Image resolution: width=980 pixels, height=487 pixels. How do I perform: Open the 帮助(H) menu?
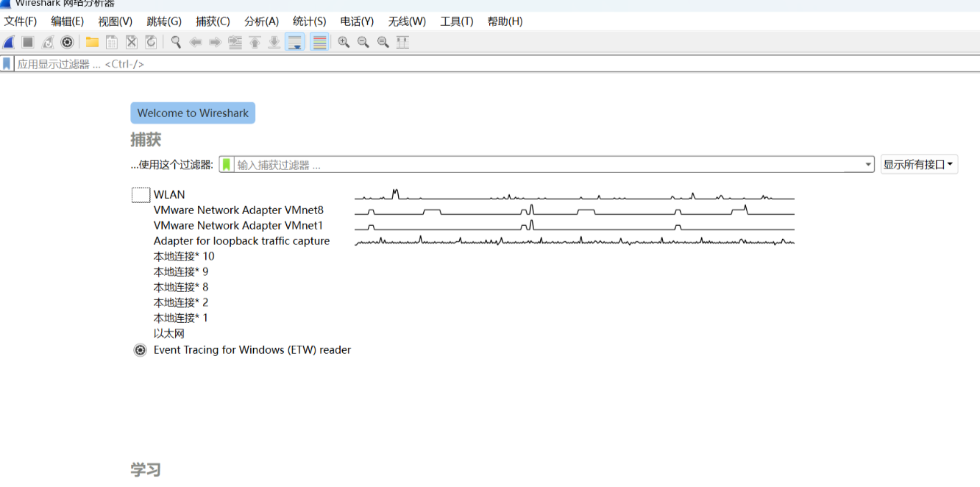(x=505, y=21)
